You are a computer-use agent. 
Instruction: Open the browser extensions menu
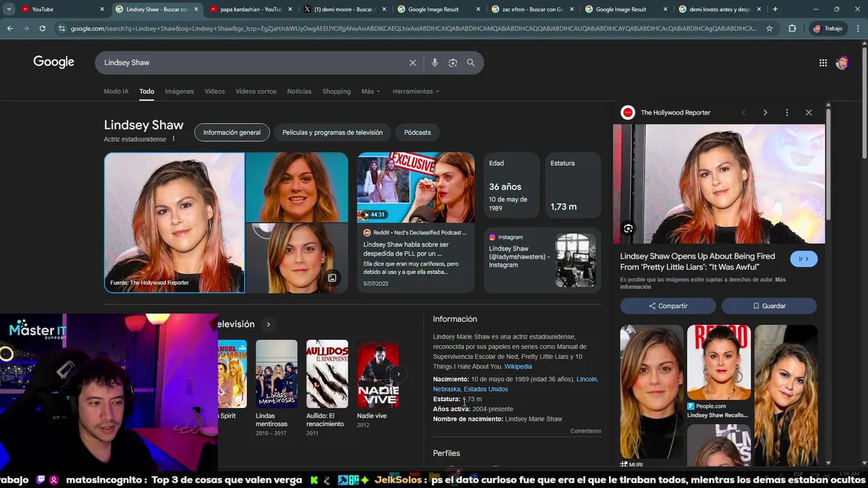pyautogui.click(x=792, y=28)
